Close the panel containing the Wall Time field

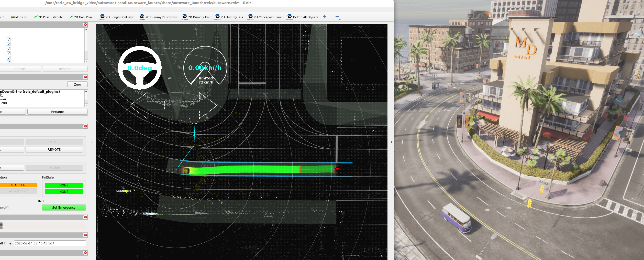pos(85,235)
